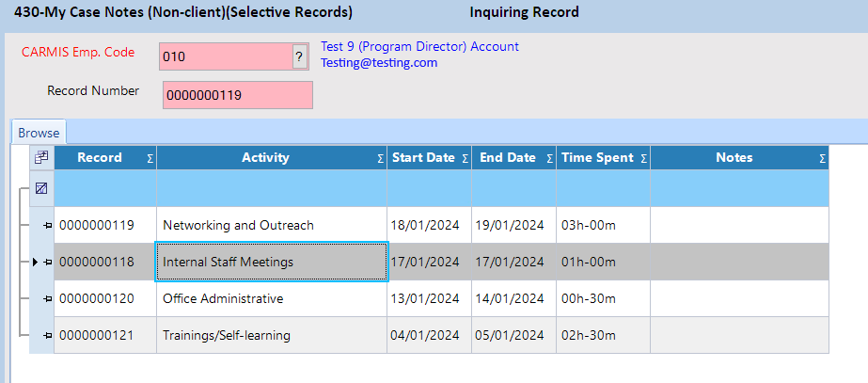Switch to the Browse tab
This screenshot has width=868, height=383.
[39, 133]
